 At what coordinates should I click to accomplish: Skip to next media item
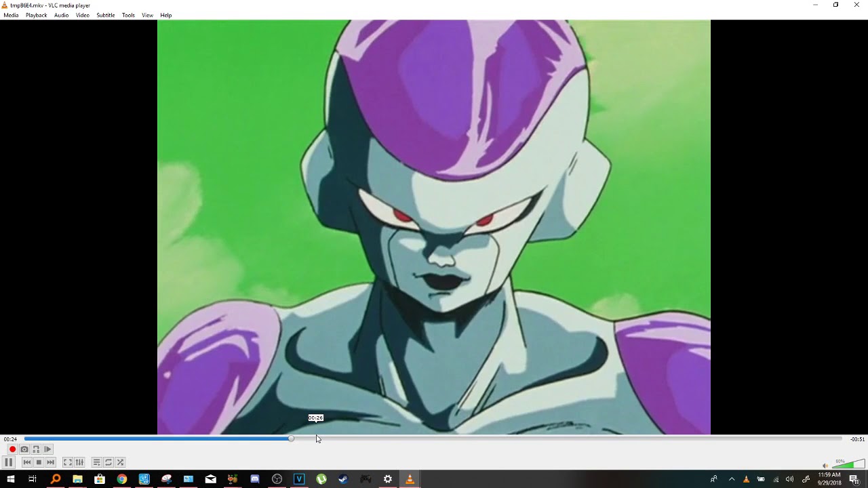50,462
